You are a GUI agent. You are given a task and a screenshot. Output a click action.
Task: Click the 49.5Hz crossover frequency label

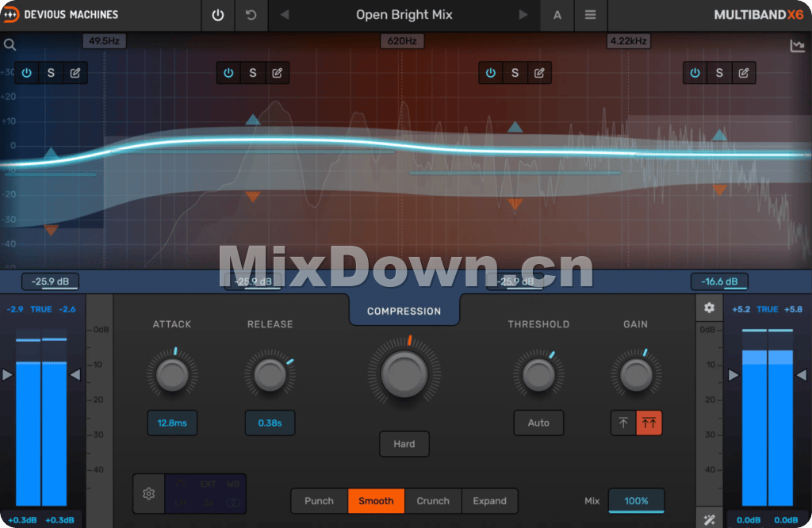pos(104,41)
